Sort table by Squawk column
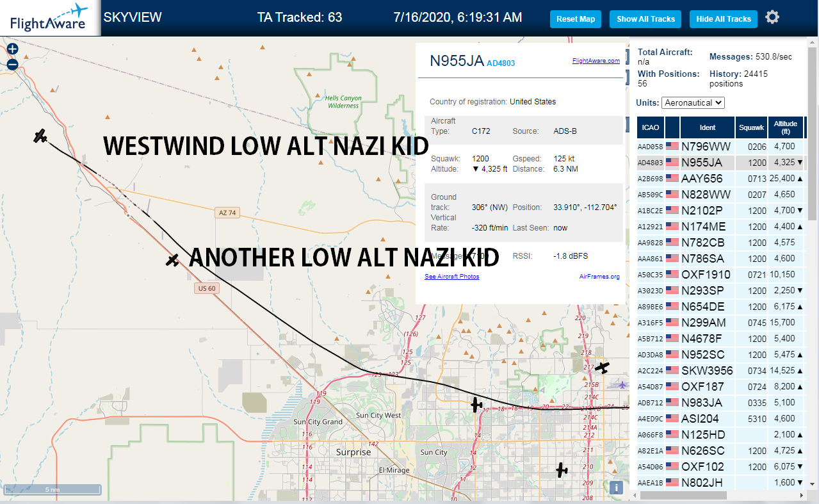Viewport: 819px width, 504px height. [751, 127]
